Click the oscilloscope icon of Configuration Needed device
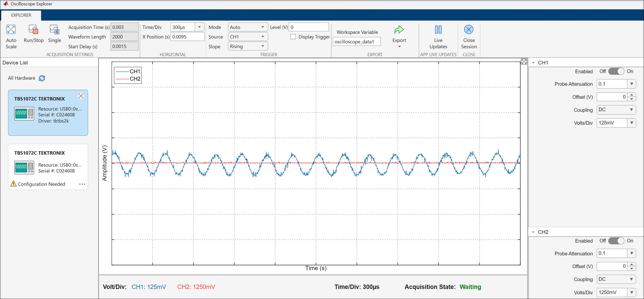Viewport: 644px width, 299px height. (x=24, y=168)
